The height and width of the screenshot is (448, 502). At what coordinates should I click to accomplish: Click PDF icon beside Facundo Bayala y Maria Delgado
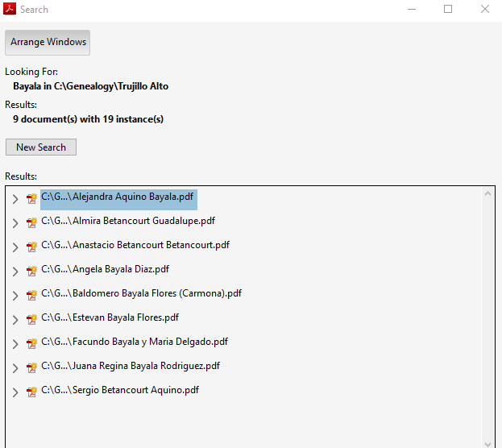point(31,343)
